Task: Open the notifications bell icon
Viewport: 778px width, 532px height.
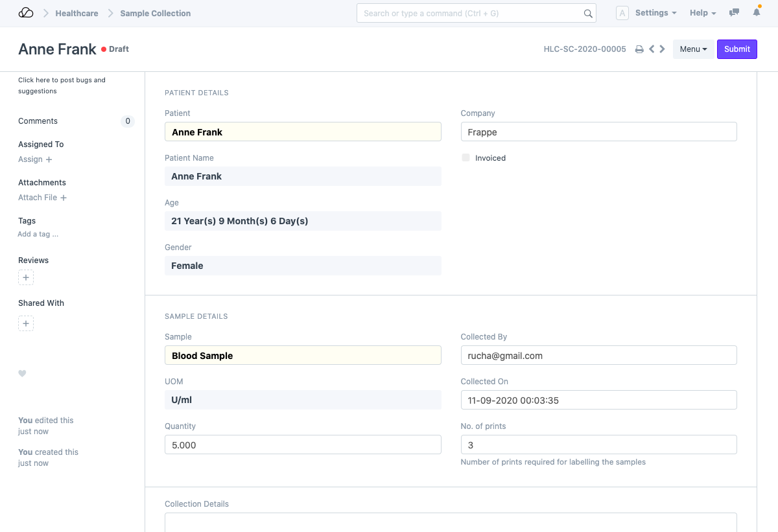Action: tap(757, 12)
